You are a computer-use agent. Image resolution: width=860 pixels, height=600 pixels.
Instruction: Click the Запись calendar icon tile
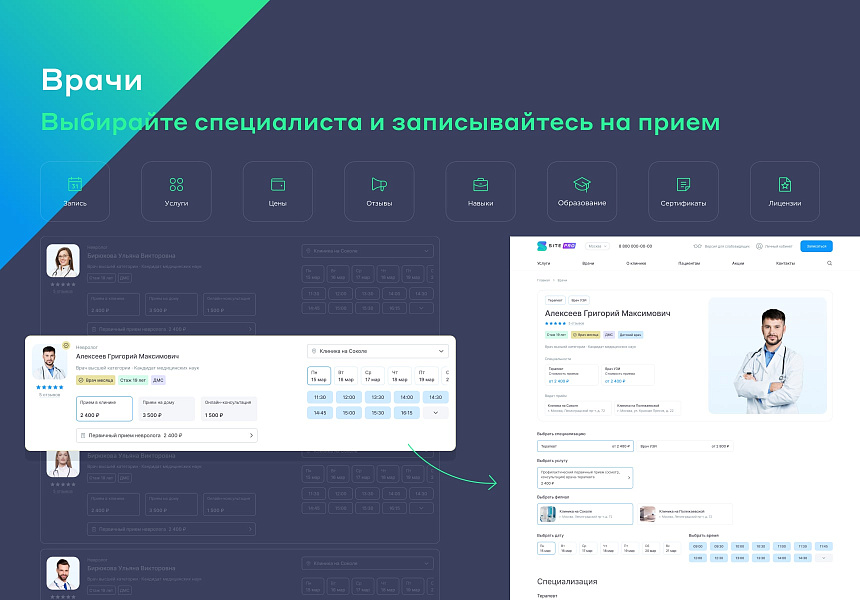75,191
